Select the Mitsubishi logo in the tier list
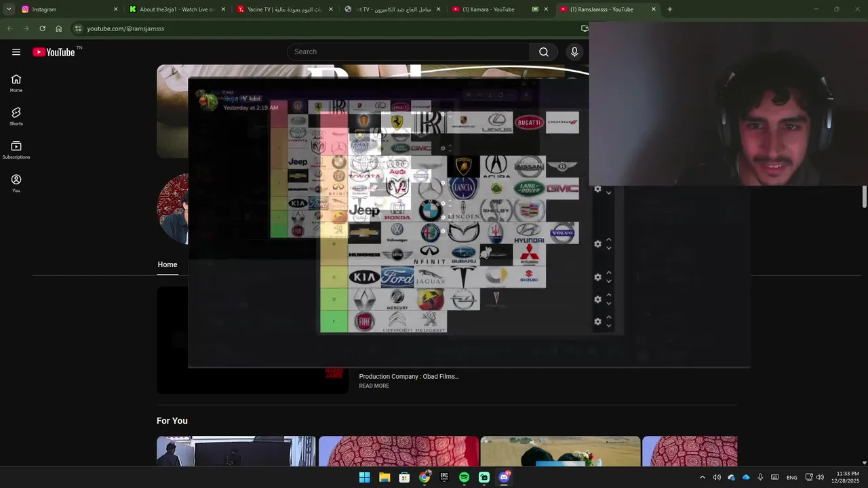 [x=529, y=255]
